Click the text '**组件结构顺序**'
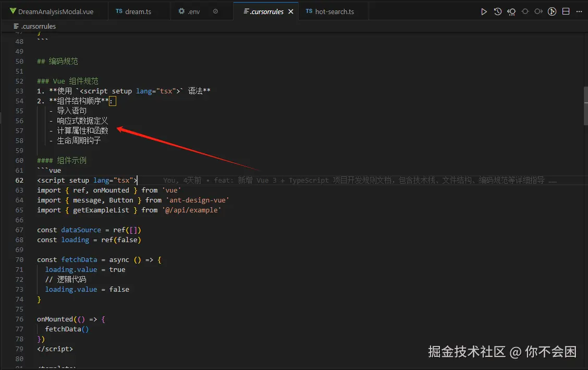This screenshot has height=370, width=588. (79, 101)
